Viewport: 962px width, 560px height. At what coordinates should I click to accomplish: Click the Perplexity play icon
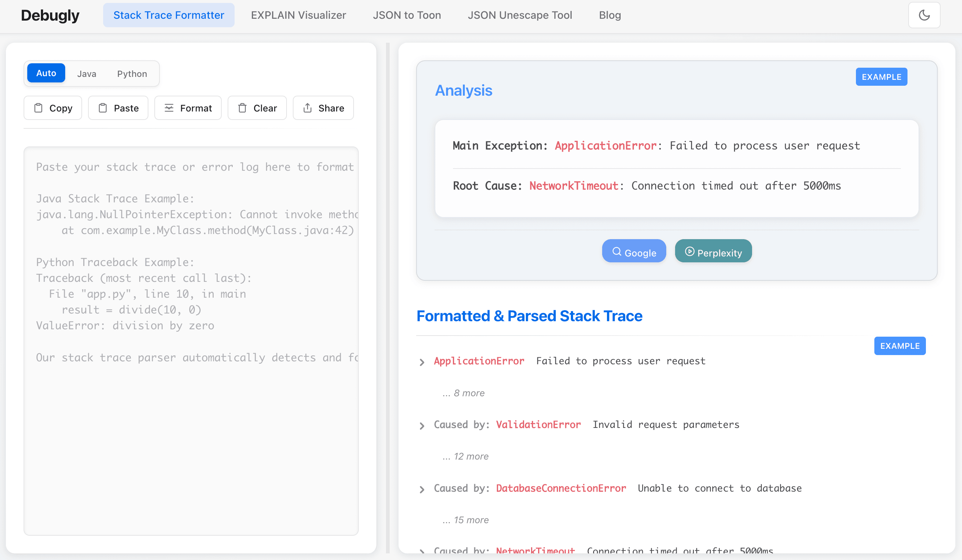click(x=689, y=251)
